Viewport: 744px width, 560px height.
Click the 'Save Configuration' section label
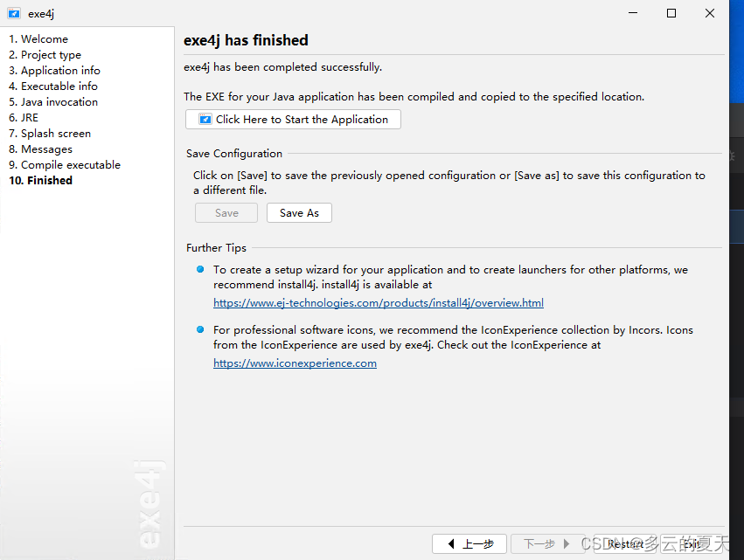[x=234, y=154]
